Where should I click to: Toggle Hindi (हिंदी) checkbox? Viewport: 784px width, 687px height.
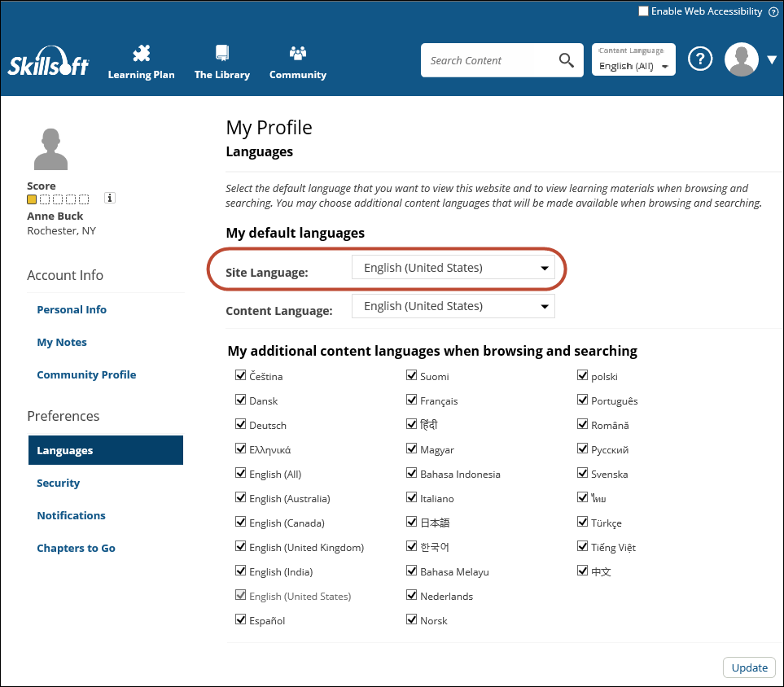tap(411, 424)
